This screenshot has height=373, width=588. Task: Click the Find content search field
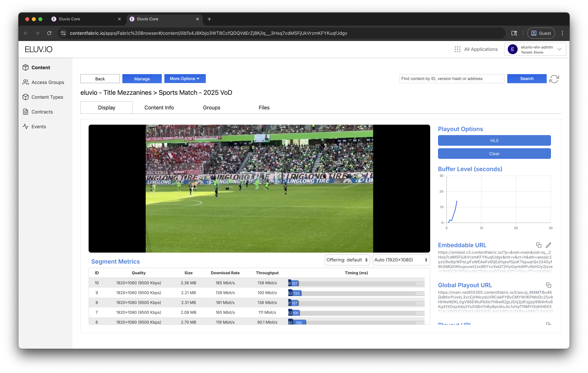451,79
